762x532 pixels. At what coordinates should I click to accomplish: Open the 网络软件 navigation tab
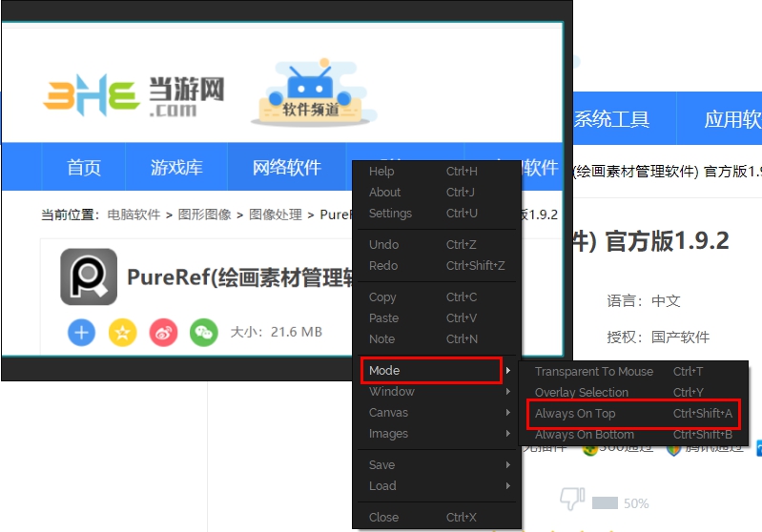[287, 167]
